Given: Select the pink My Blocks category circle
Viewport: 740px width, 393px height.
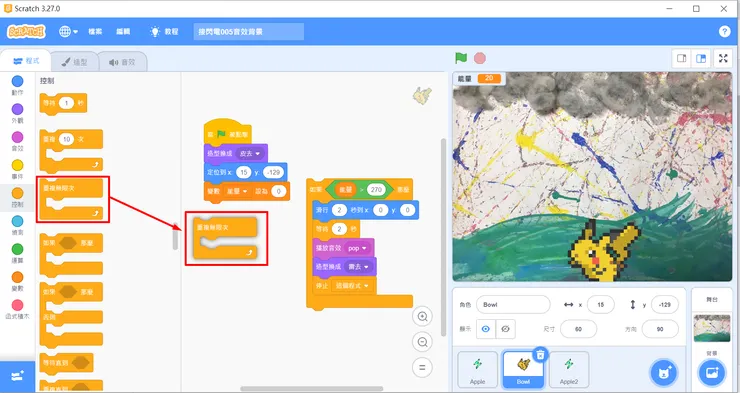Looking at the screenshot, I should coord(17,305).
